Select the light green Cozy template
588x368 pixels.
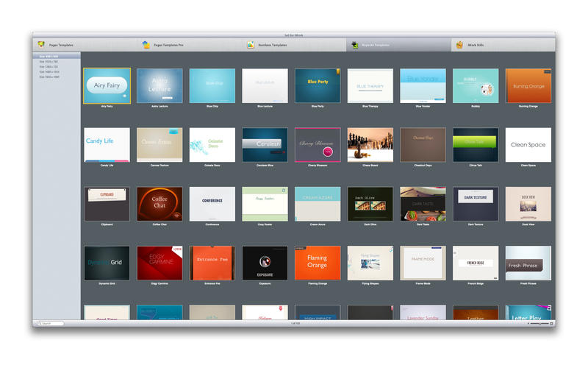[265, 204]
